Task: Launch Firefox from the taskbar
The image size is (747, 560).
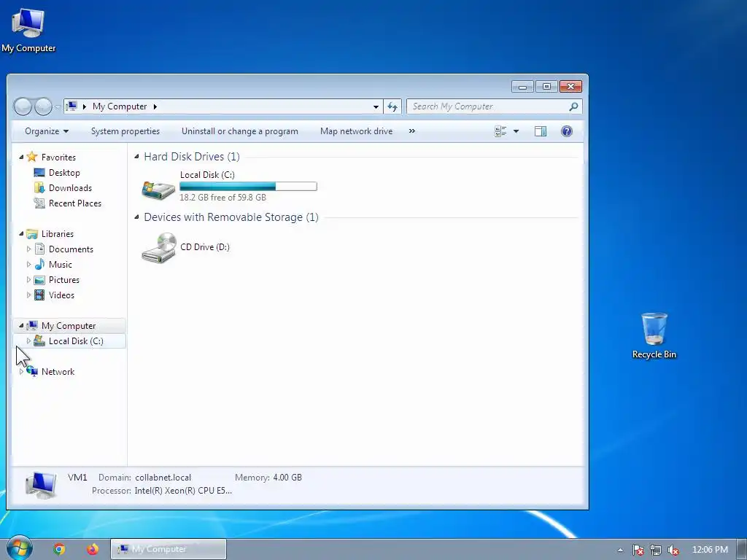Action: click(93, 550)
